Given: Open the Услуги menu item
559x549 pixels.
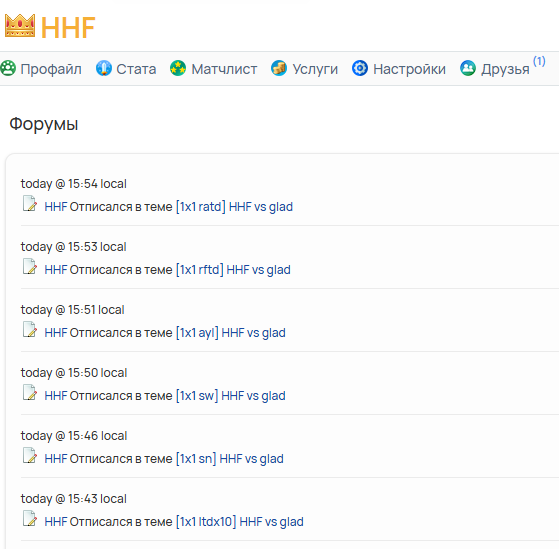Looking at the screenshot, I should tap(315, 69).
